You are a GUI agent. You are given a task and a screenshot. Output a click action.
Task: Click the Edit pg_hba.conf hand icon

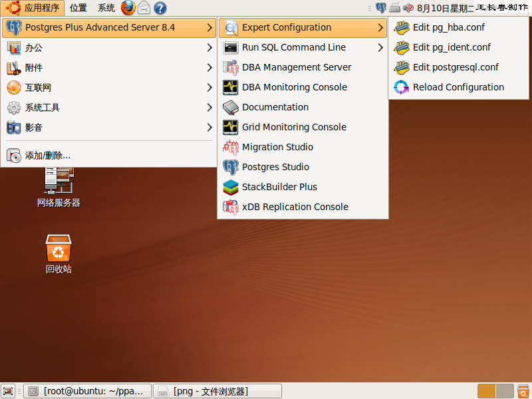pos(402,27)
